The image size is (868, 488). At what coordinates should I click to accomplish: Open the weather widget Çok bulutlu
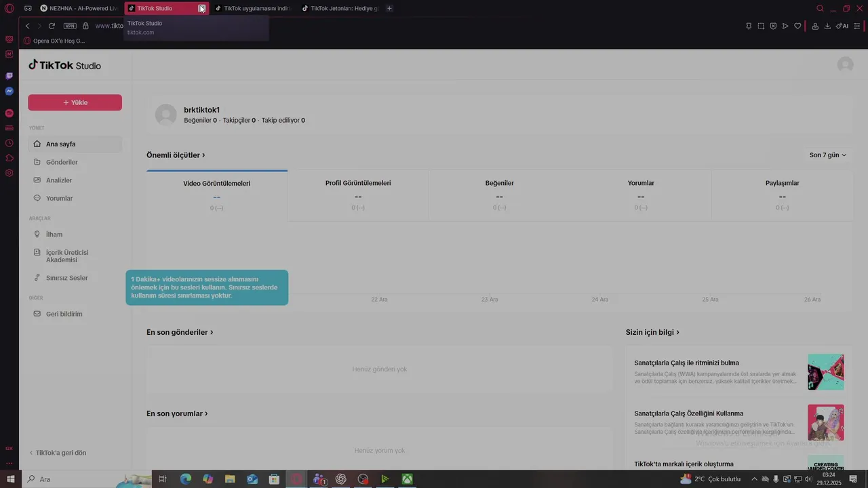[x=710, y=479]
